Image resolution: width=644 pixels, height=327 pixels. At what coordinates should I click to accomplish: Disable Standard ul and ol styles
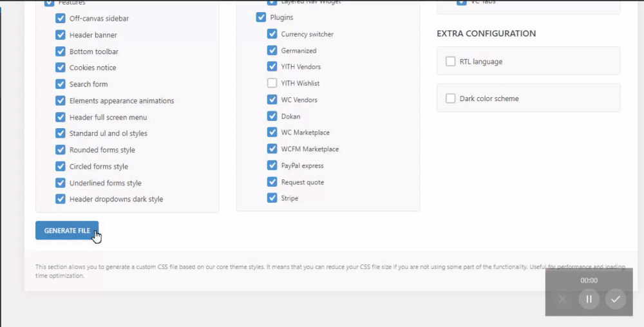61,133
